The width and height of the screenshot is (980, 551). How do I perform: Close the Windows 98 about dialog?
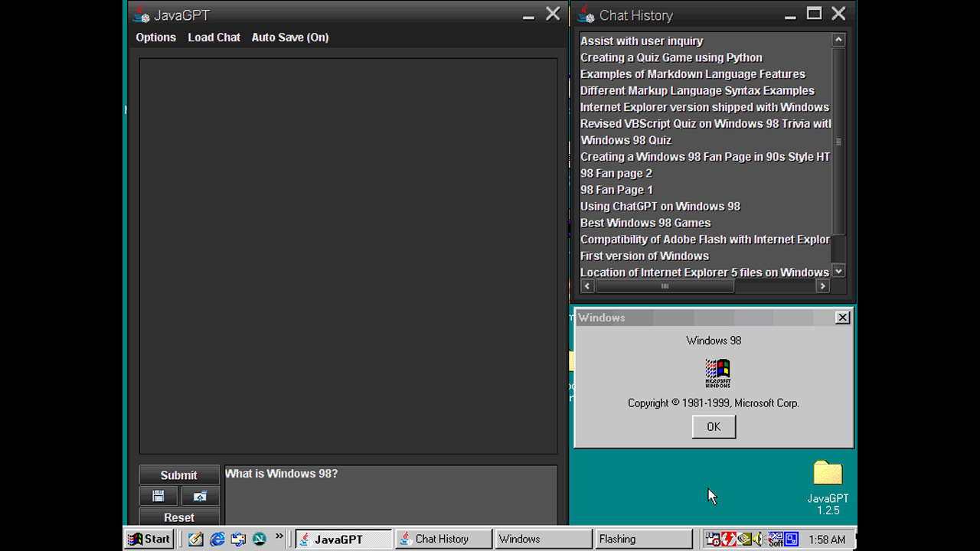(x=842, y=318)
